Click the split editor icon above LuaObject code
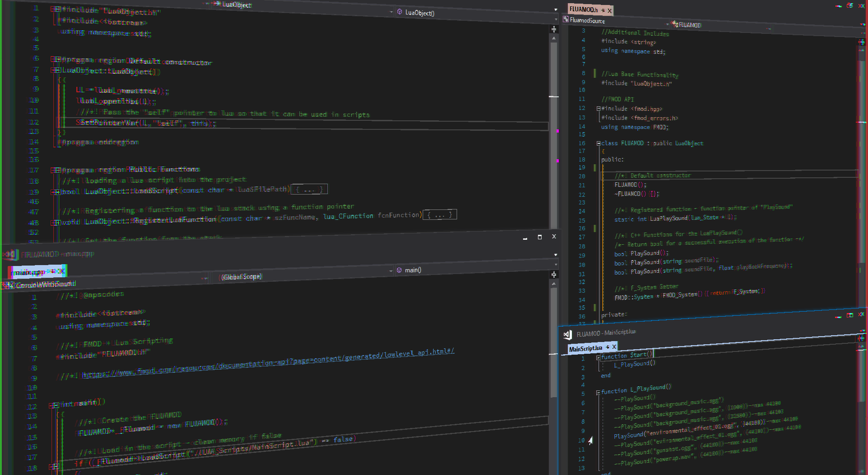Viewport: 868px width, 475px height. point(554,29)
